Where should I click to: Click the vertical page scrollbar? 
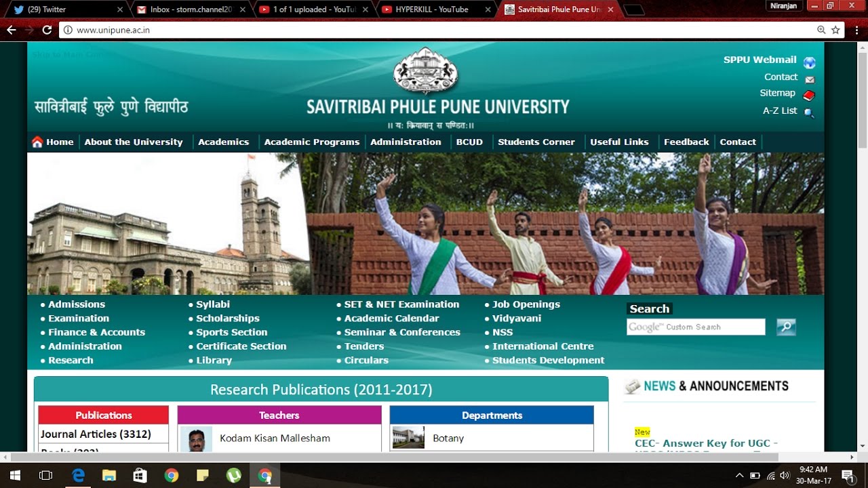[x=862, y=99]
